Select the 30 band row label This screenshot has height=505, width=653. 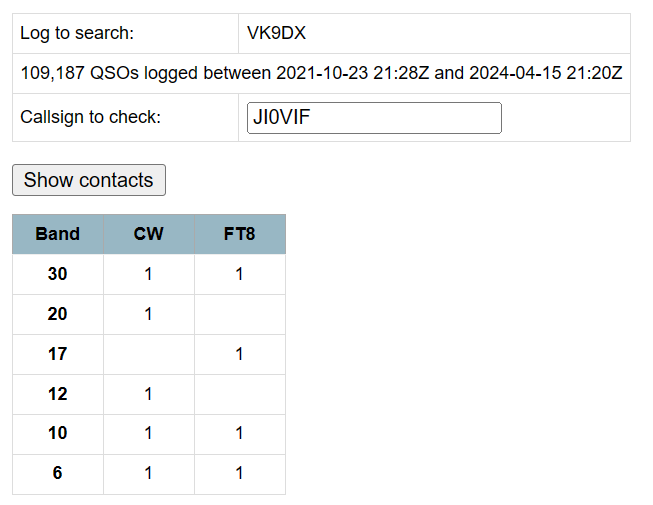[57, 274]
